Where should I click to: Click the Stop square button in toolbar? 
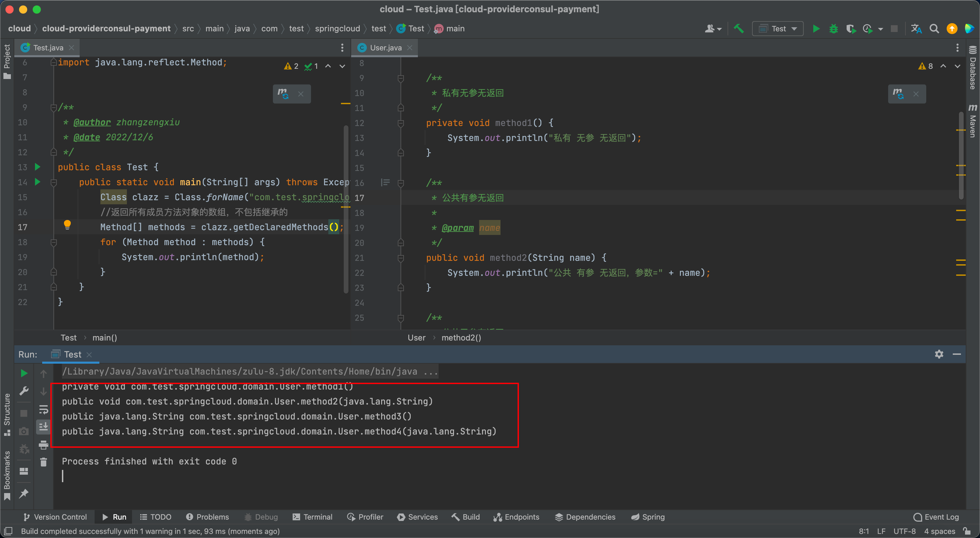(894, 29)
